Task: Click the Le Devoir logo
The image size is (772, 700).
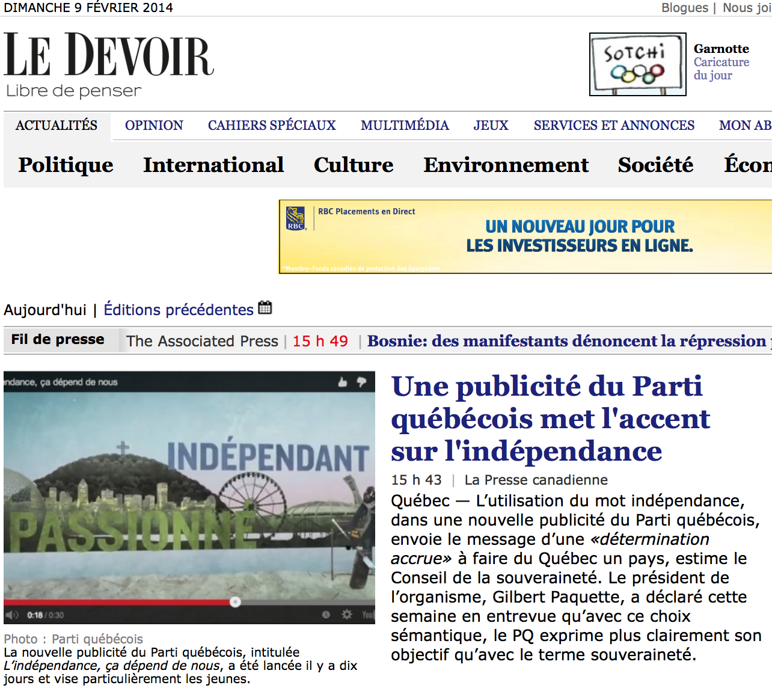Action: [109, 55]
